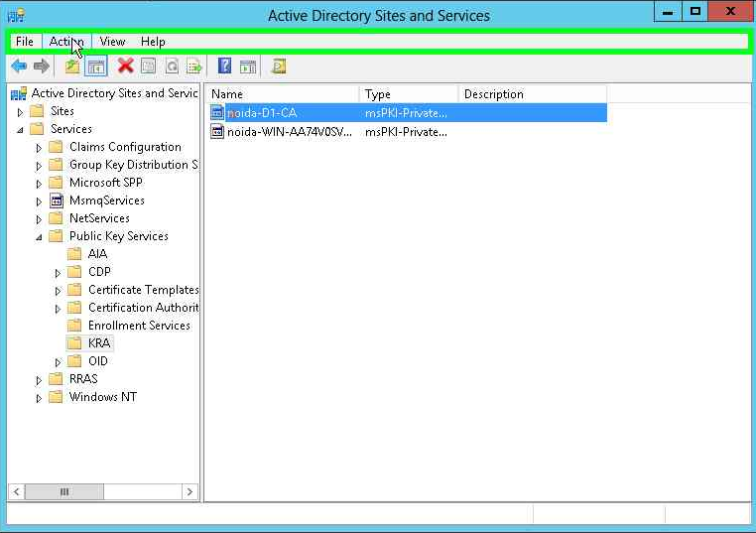756x533 pixels.
Task: Expand the CDP node
Action: pyautogui.click(x=58, y=273)
